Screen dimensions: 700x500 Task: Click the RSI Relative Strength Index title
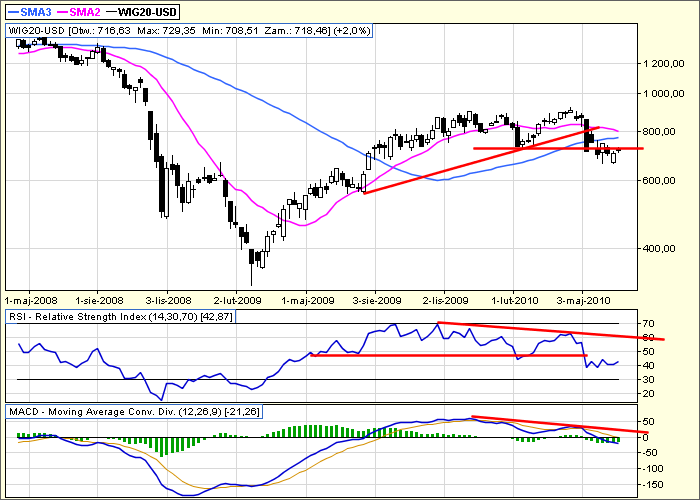click(x=121, y=317)
